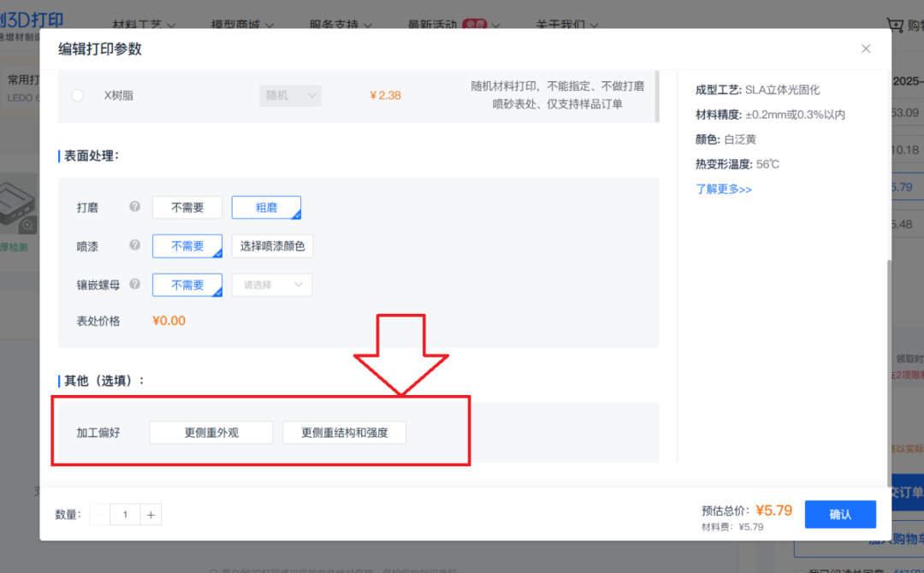This screenshot has width=924, height=573.
Task: Increase quantity with the plus button
Action: coord(151,514)
